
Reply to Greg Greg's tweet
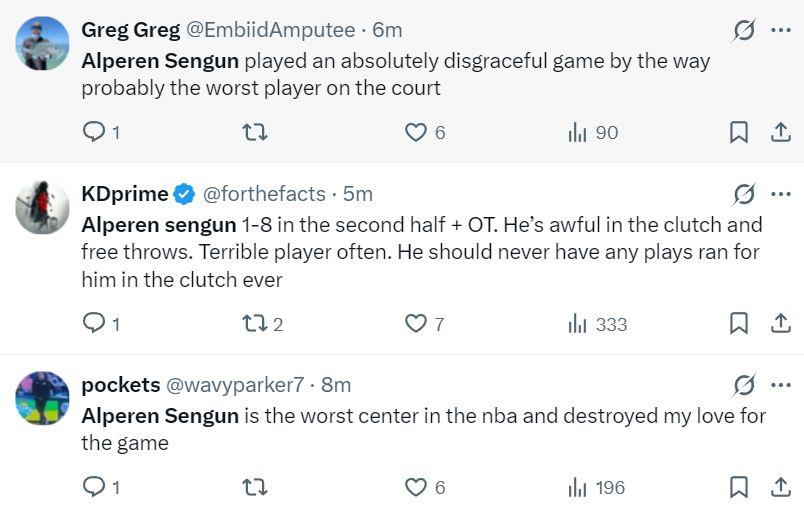point(93,132)
